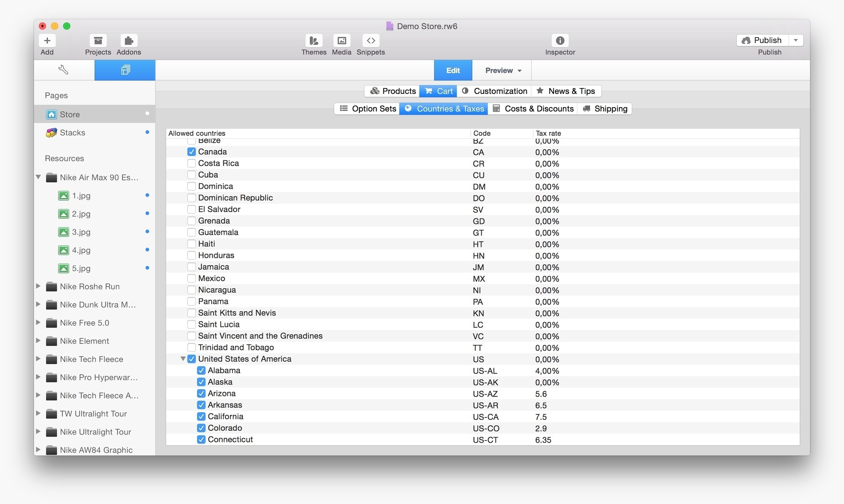This screenshot has width=844, height=504.
Task: Uncheck the California state checkbox
Action: (201, 417)
